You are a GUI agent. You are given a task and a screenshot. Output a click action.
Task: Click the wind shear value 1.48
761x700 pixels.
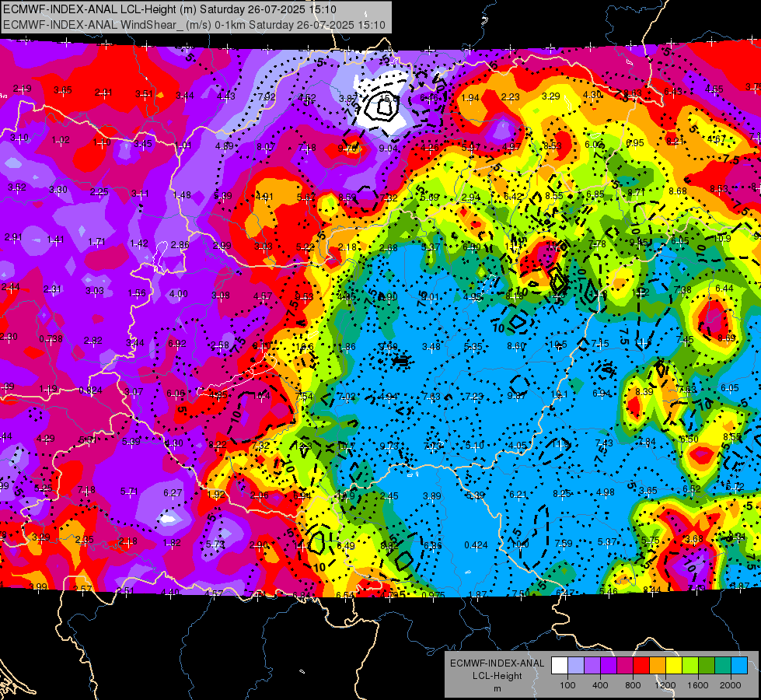(182, 194)
